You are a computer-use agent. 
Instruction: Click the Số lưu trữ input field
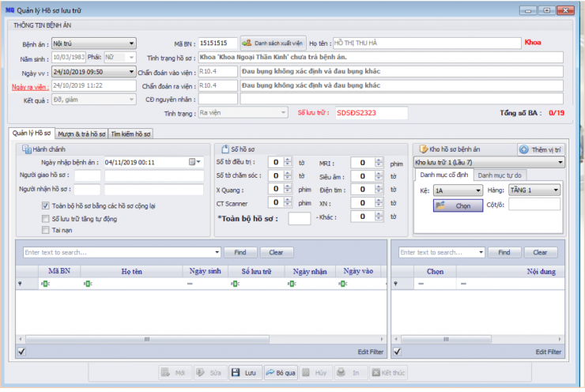(x=371, y=113)
